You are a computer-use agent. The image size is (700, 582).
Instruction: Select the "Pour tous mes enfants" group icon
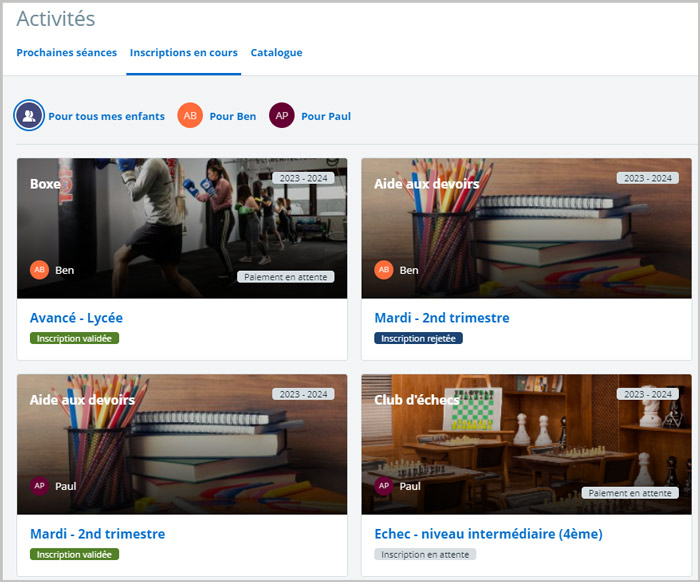pos(29,116)
